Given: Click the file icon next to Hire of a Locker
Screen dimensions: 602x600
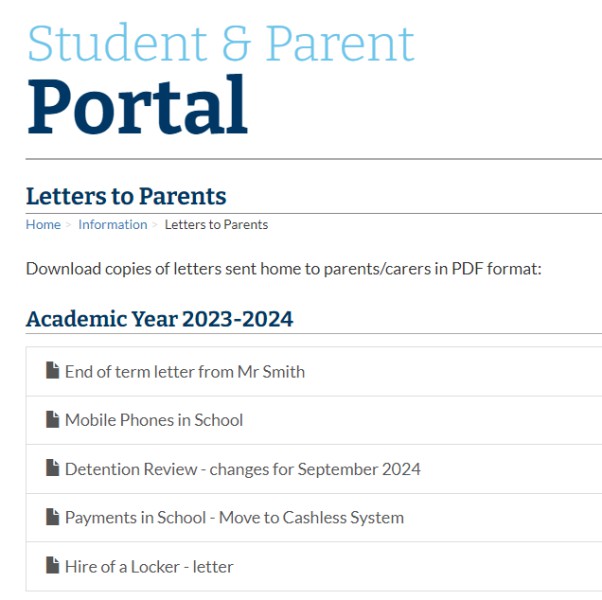Looking at the screenshot, I should point(53,565).
